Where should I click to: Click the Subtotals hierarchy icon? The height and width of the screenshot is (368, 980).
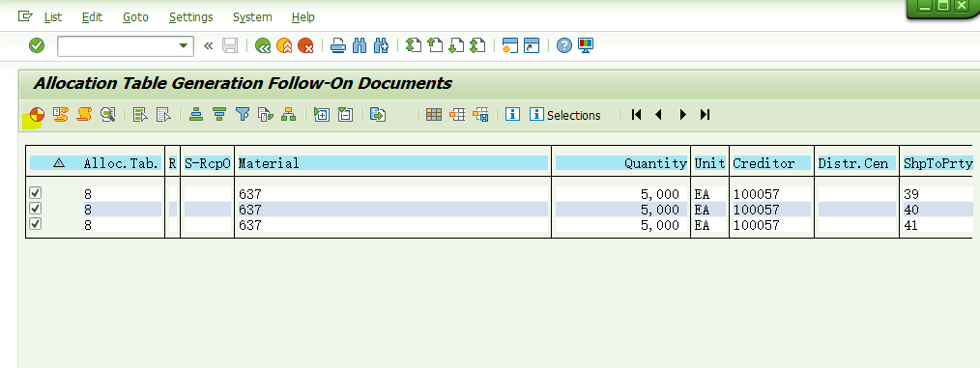point(288,114)
